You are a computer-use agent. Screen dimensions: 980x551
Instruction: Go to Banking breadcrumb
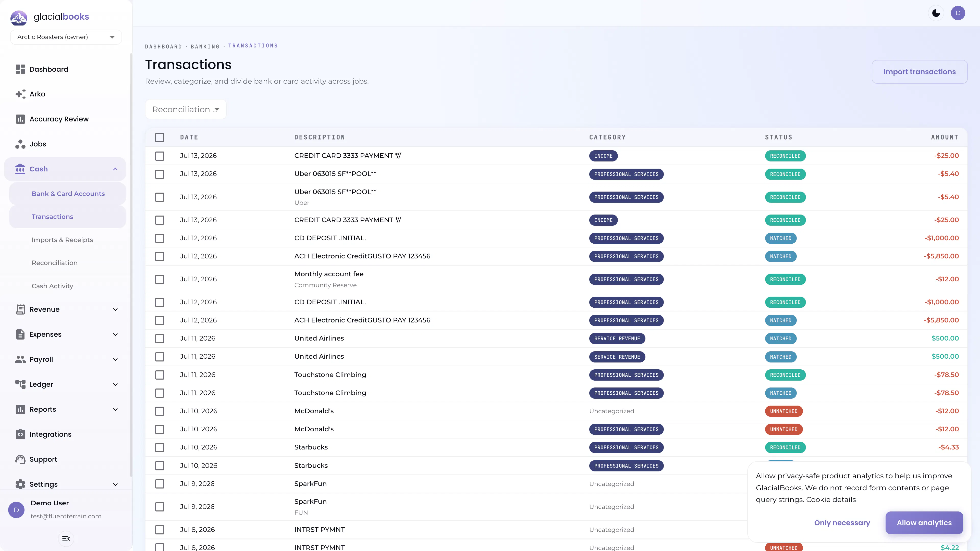coord(205,46)
